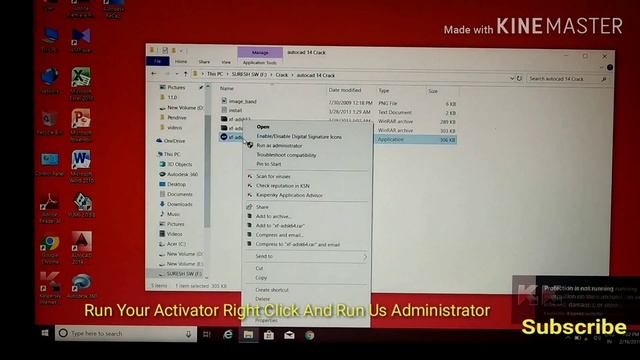The width and height of the screenshot is (640, 360).
Task: Switch to the Share ribbon tab
Action: tap(204, 62)
